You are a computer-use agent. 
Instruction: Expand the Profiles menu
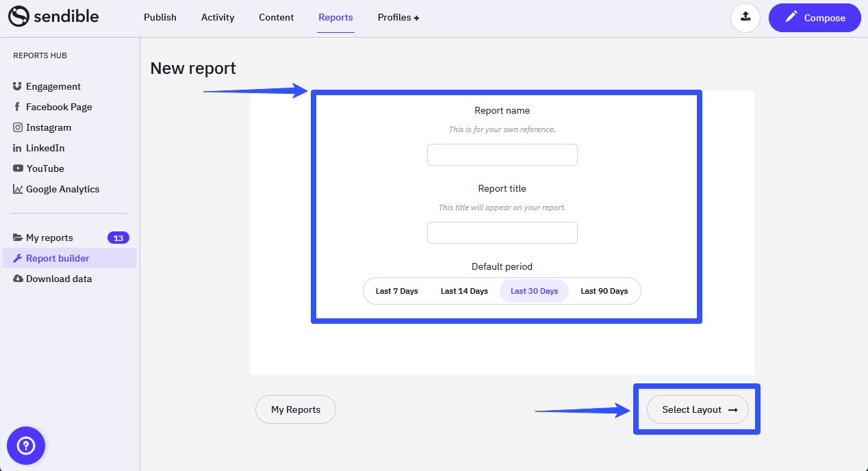pos(398,17)
